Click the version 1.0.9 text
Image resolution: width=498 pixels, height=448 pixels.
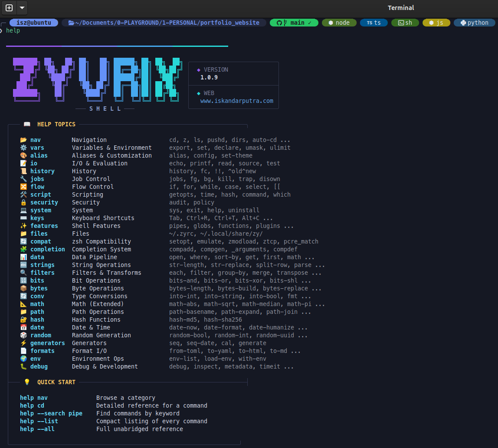click(209, 77)
